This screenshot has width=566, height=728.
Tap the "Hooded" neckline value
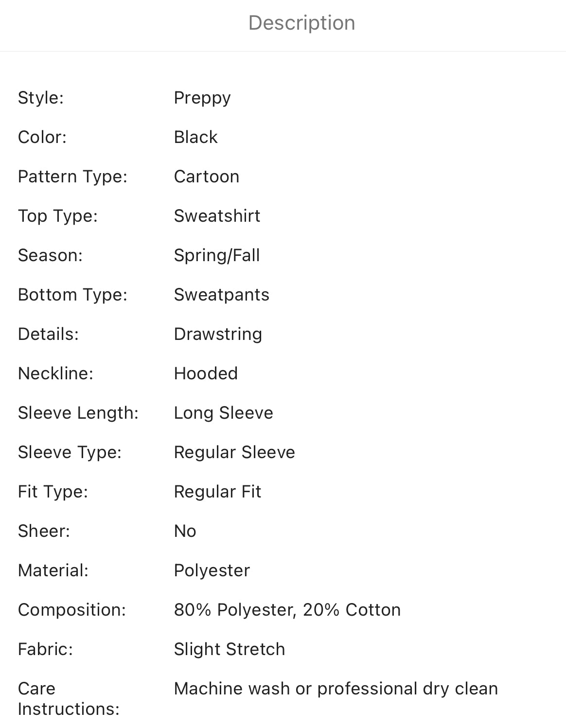(206, 373)
